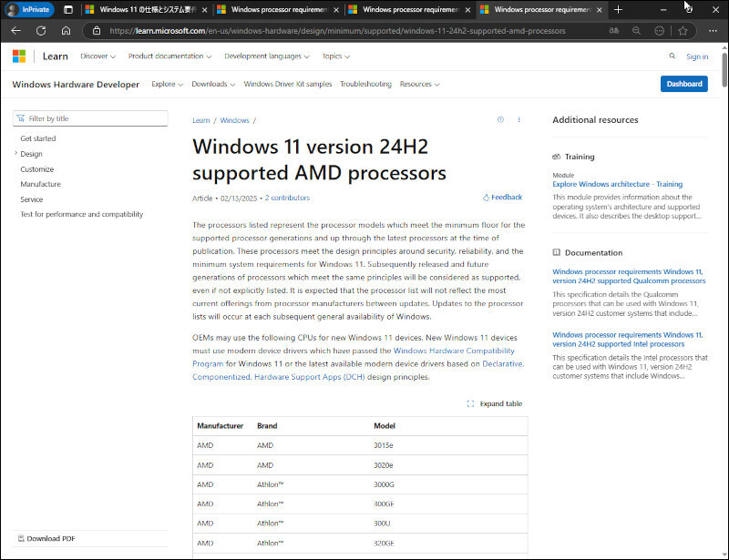Image resolution: width=729 pixels, height=560 pixels.
Task: Click the Sign in link
Action: click(697, 56)
